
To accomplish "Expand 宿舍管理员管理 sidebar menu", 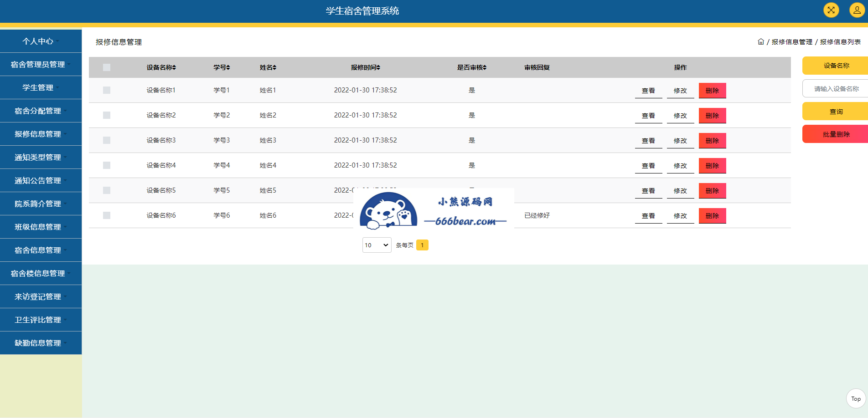I will [41, 64].
